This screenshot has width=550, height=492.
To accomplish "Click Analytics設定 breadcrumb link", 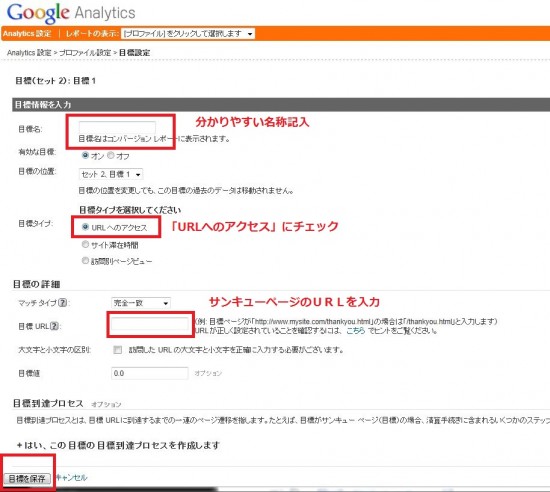I will [x=29, y=53].
